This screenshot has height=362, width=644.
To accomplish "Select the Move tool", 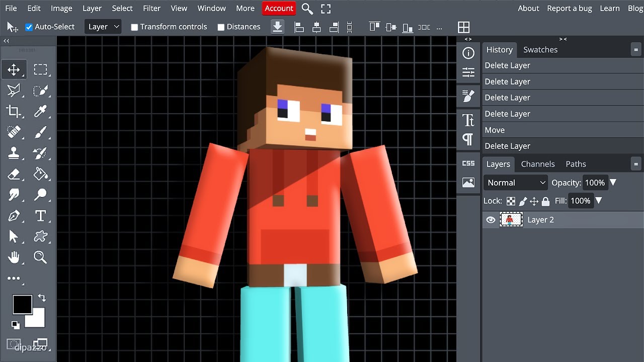I will pos(14,69).
